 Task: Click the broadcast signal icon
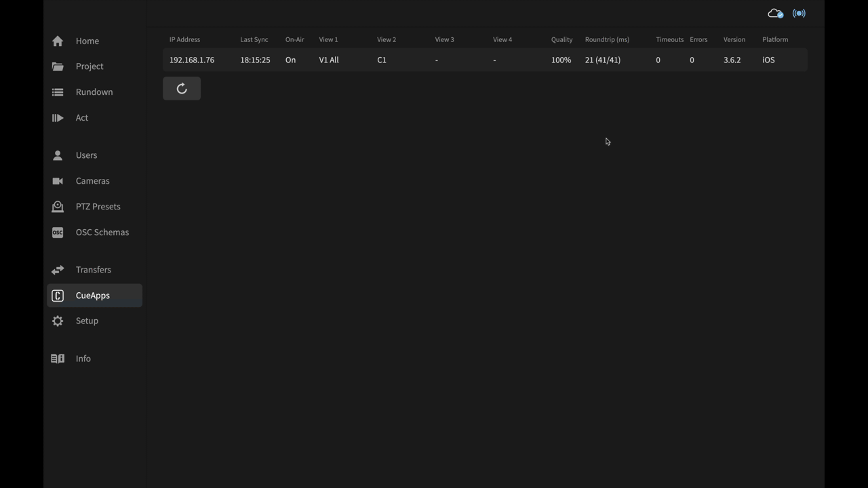(x=799, y=14)
